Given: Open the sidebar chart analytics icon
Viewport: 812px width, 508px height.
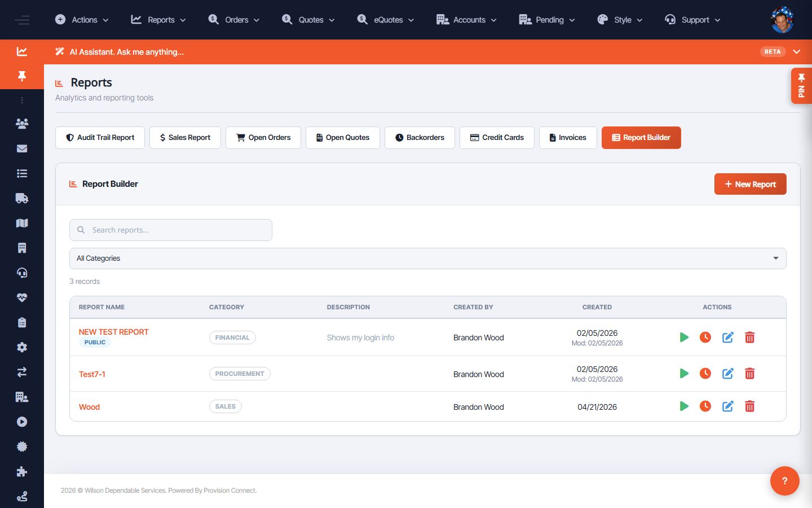Looking at the screenshot, I should [x=22, y=51].
